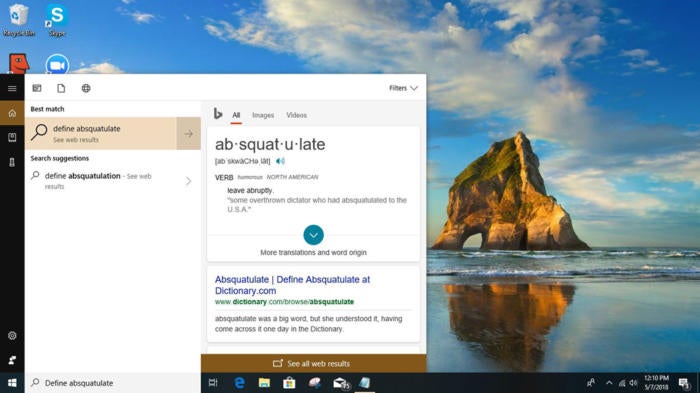Open the Action Center notifications icon
The height and width of the screenshot is (393, 700).
coord(683,383)
